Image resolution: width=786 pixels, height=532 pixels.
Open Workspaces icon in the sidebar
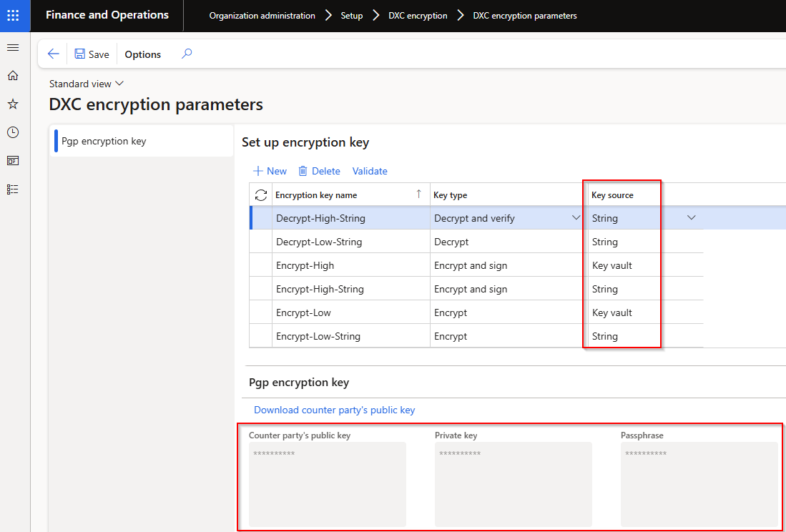coord(12,161)
